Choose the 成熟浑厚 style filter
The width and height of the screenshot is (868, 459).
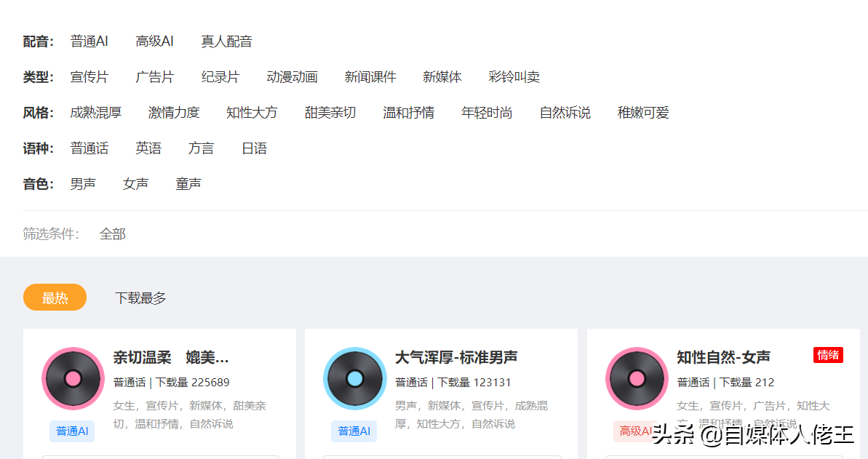tap(96, 113)
